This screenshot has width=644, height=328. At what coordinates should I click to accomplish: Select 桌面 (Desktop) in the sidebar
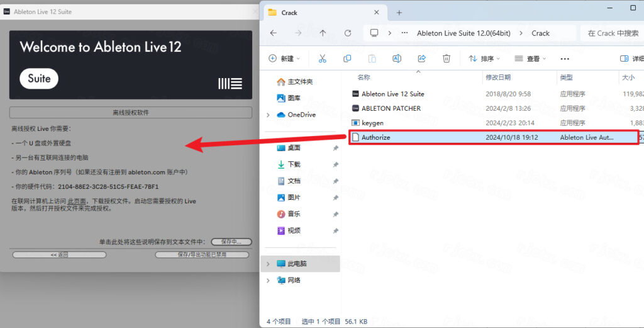294,148
